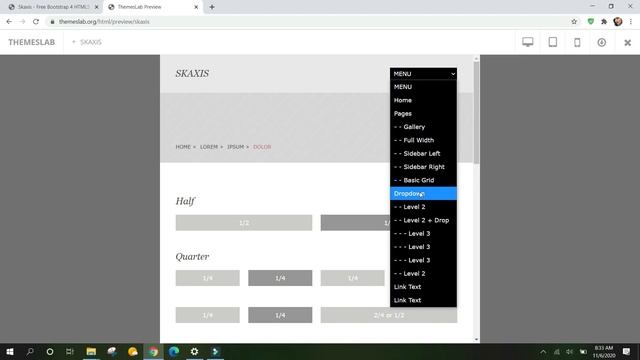This screenshot has height=360, width=640.
Task: Close the ThemesLab preview bar
Action: (x=627, y=42)
